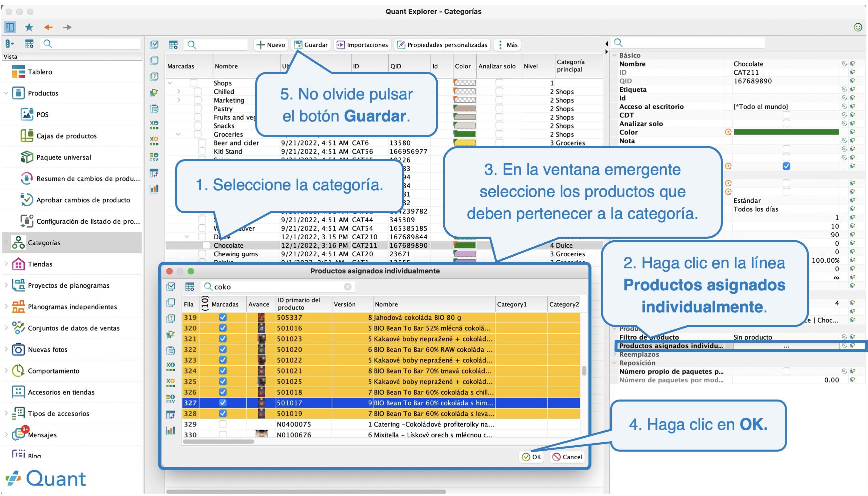868x496 pixels.
Task: Uncheck Marcadas for row 322
Action: 223,349
